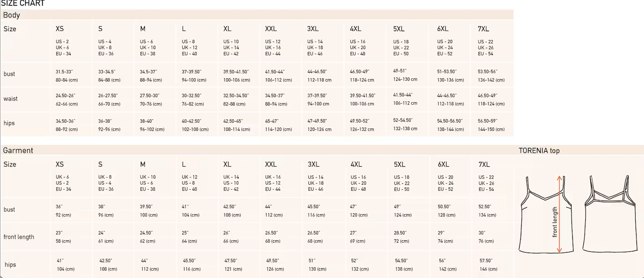Click the Garment hips row label

pyautogui.click(x=10, y=264)
